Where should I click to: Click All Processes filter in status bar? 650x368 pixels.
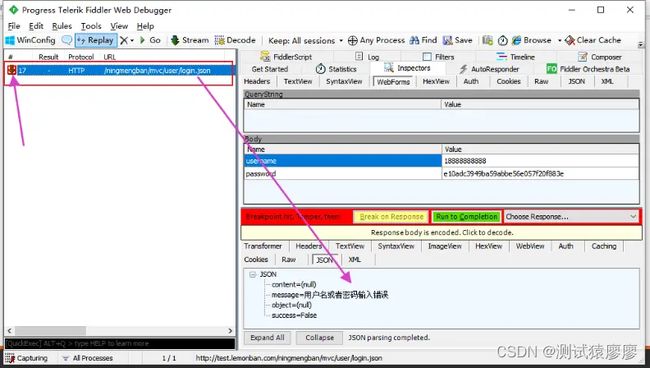coord(87,358)
